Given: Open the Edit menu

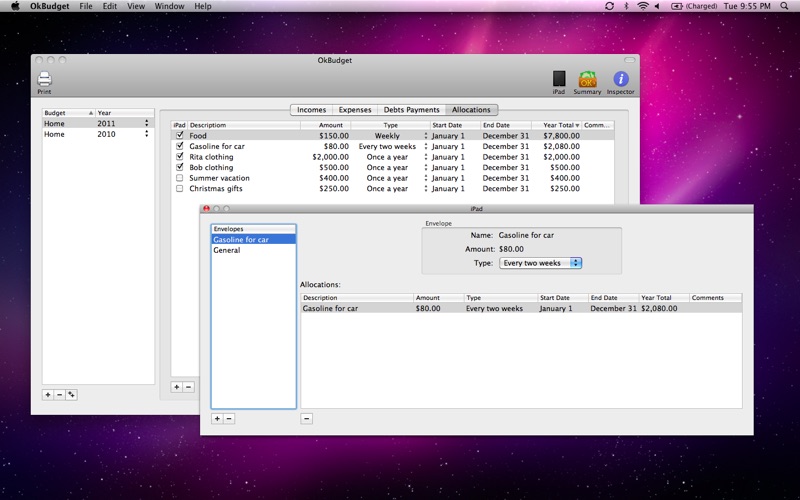Looking at the screenshot, I should pos(110,6).
